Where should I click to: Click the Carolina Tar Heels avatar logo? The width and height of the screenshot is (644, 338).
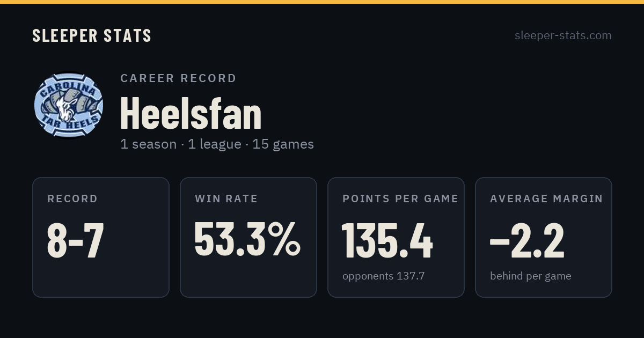68,105
